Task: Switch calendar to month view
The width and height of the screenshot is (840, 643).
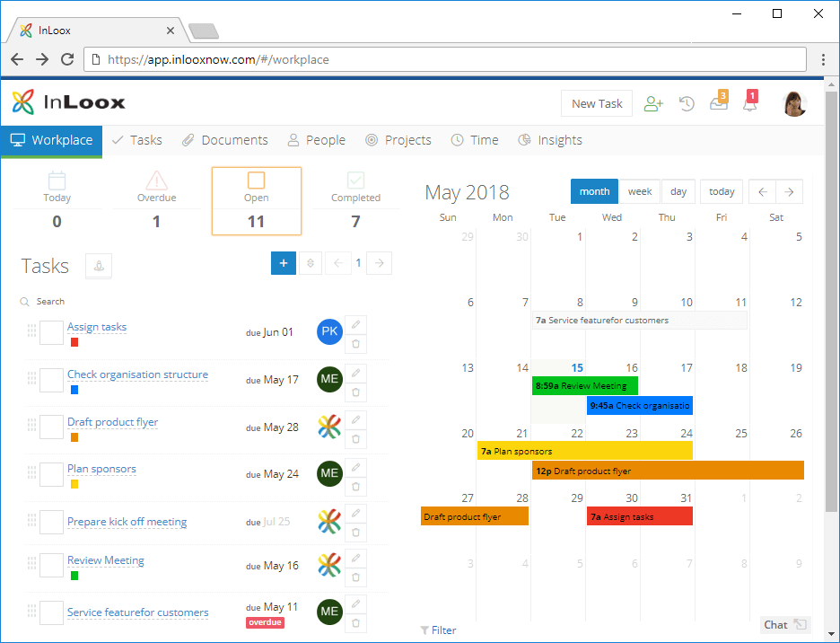Action: click(594, 191)
